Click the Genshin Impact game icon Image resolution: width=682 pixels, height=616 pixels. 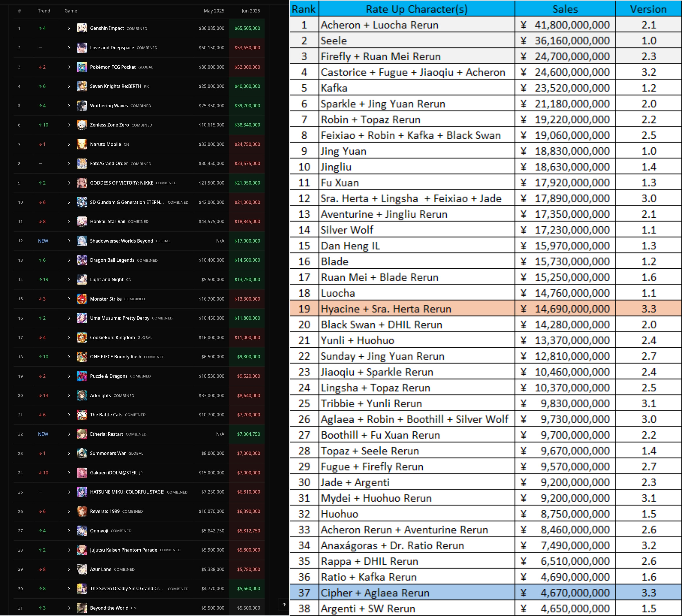(x=82, y=28)
